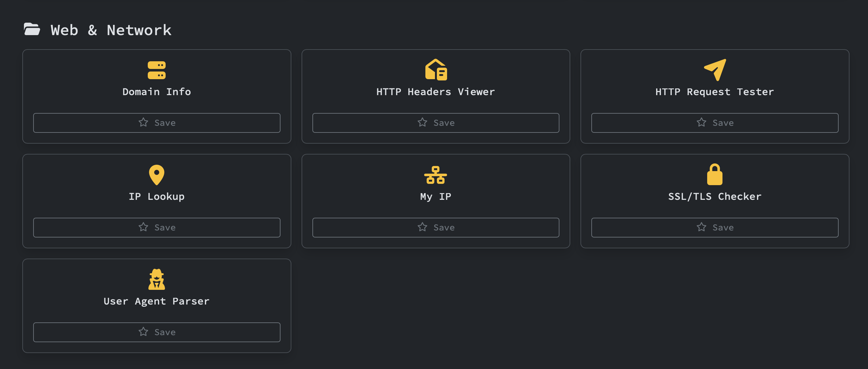Open the User Agent Parser tool card

tap(156, 301)
